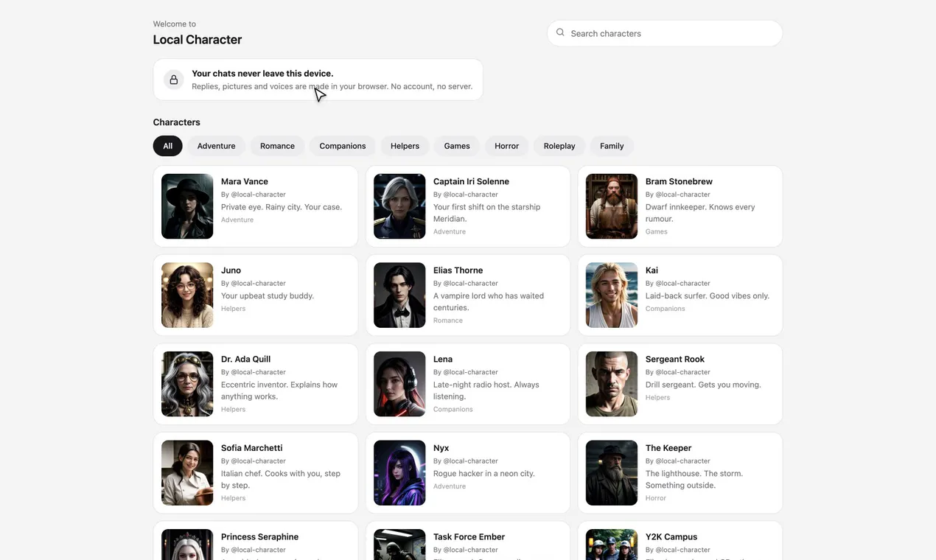This screenshot has height=560, width=936.
Task: Click the search magnifier icon
Action: 560,32
